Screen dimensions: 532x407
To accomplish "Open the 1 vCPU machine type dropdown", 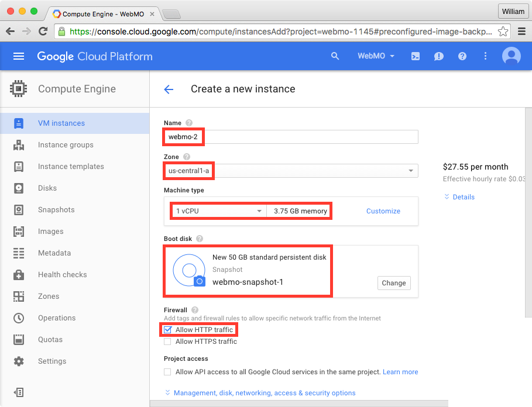I will pyautogui.click(x=218, y=211).
